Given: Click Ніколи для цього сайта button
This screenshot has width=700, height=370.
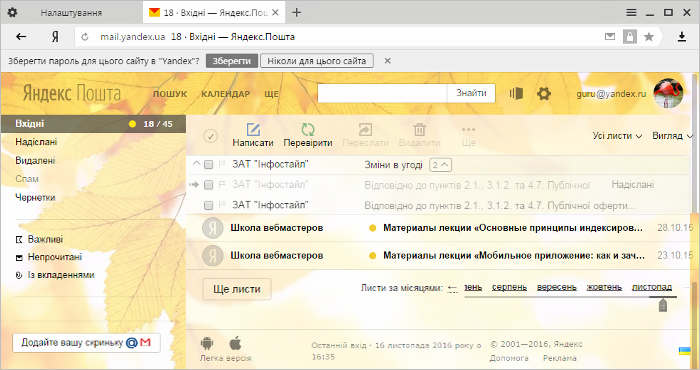Looking at the screenshot, I should pos(317,61).
